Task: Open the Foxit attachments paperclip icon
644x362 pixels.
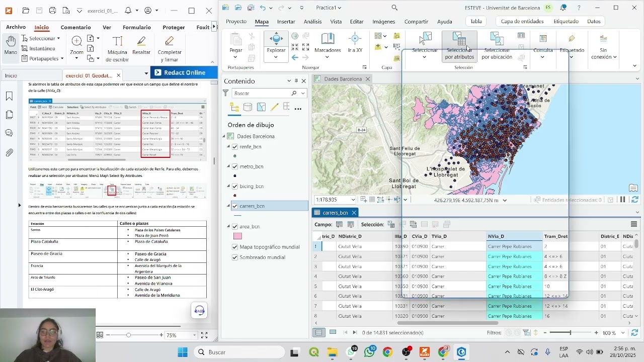Action: click(9, 152)
